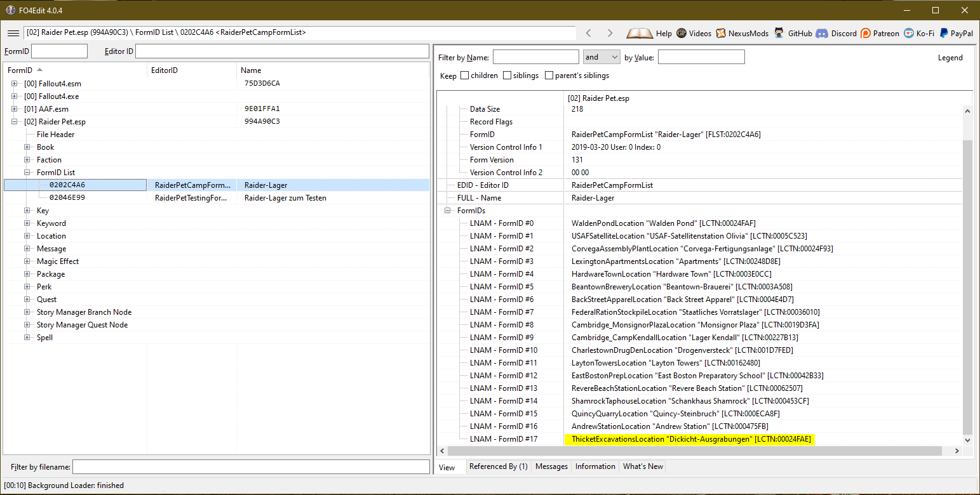Open the Discord icon
The width and height of the screenshot is (980, 495).
coord(822,33)
